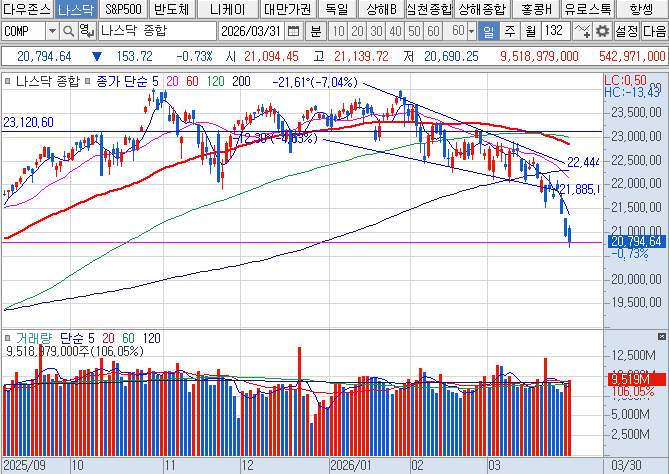Switch to the 항셍 tab
This screenshot has width=669, height=474.
click(x=642, y=9)
